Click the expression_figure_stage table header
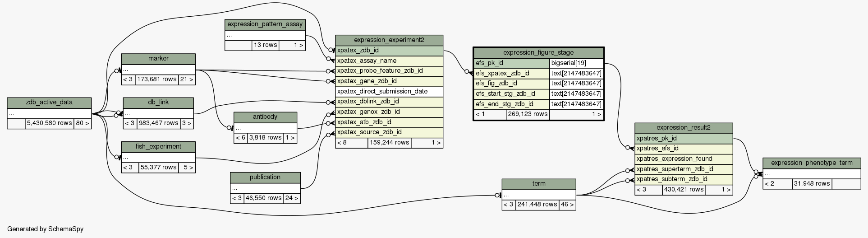Screen dimensions: 868x238 538,53
